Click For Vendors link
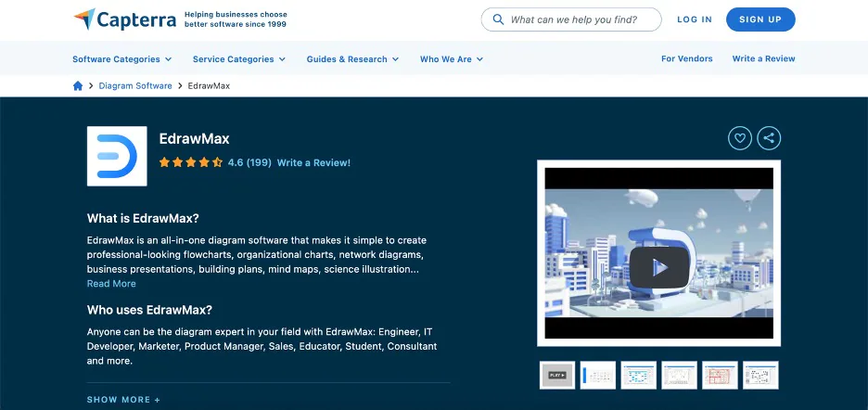Screen dimensions: 868x410 [x=687, y=58]
